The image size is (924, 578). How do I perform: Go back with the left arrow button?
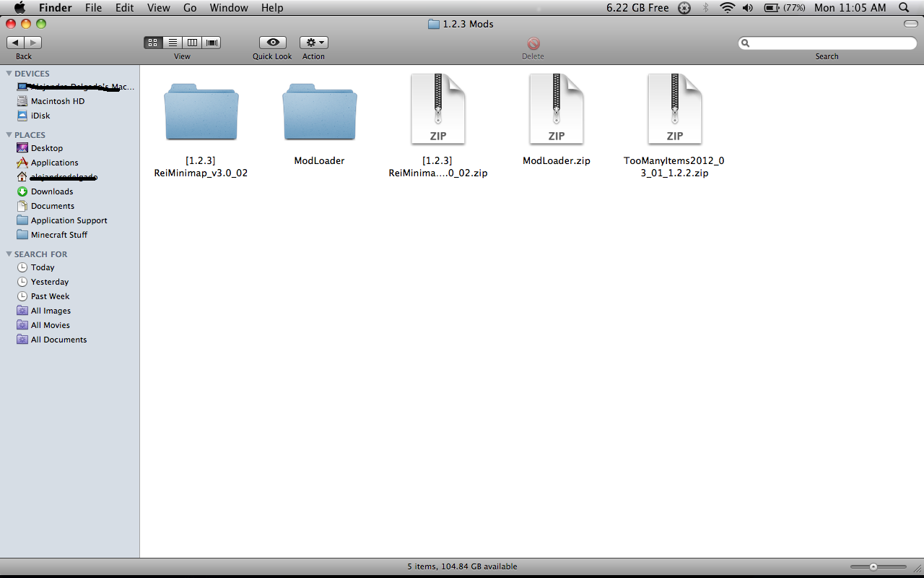[x=15, y=43]
